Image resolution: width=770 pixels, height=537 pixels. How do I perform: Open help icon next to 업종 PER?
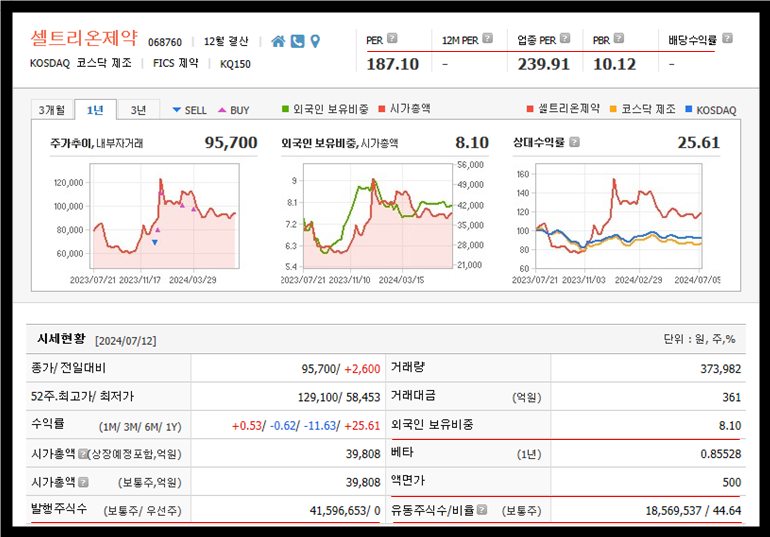click(x=565, y=38)
